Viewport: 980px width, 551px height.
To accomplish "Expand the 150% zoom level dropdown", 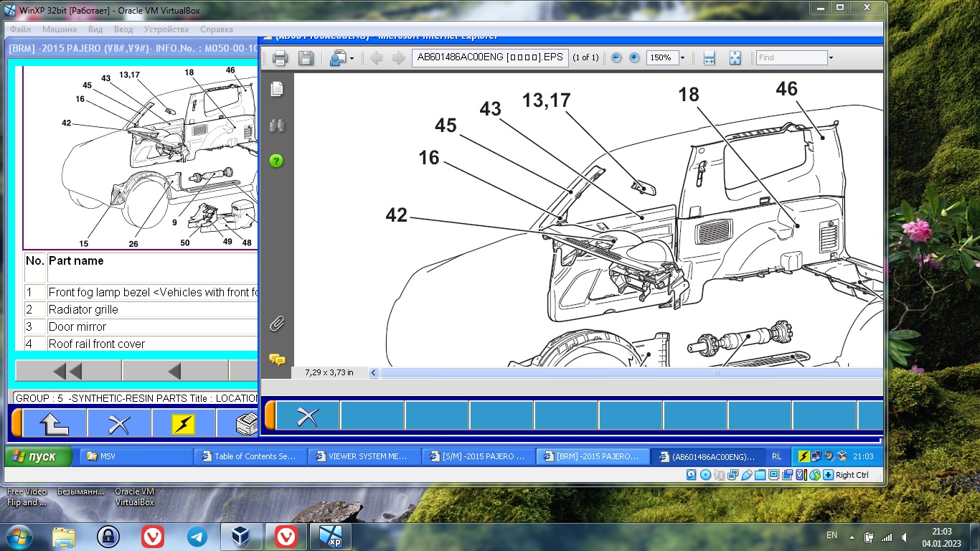I will click(682, 57).
